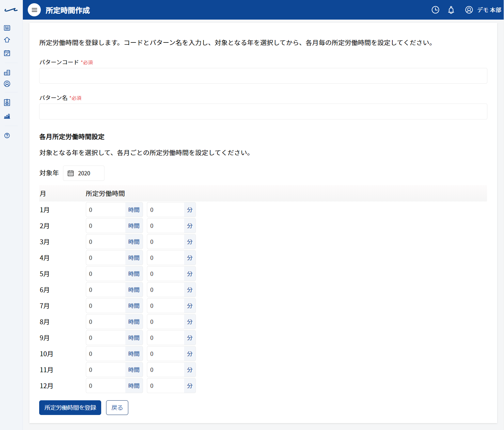Open the hamburger menu button
This screenshot has width=504, height=430.
click(34, 10)
